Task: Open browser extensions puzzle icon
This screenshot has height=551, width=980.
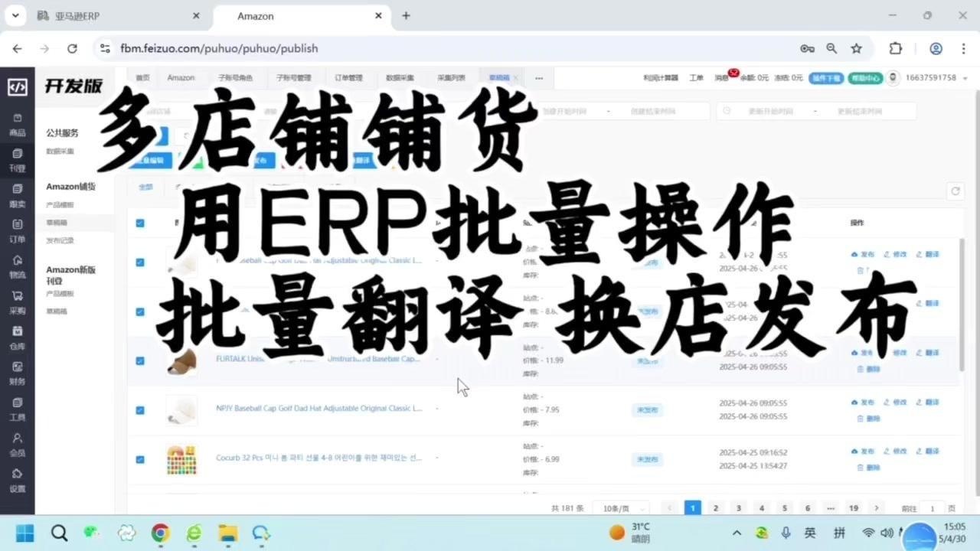Action: click(895, 48)
